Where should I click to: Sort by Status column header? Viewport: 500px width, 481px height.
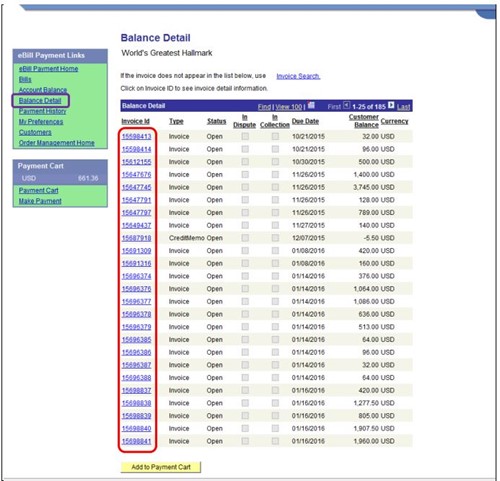click(x=216, y=121)
